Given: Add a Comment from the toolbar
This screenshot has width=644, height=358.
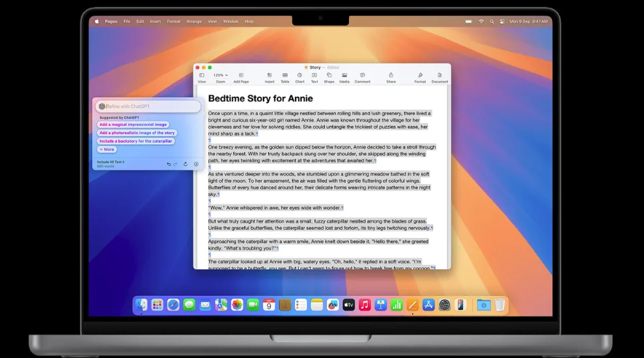Looking at the screenshot, I should pos(362,77).
